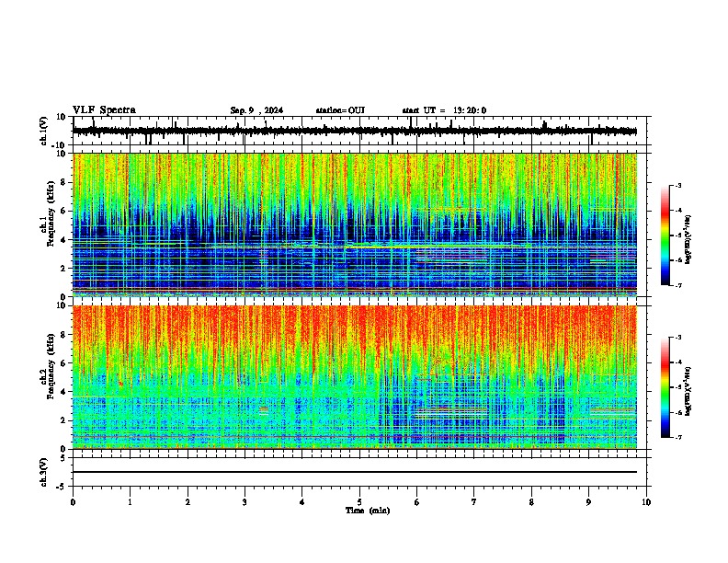Click the "station=OUI" header label
The height and width of the screenshot is (563, 728).
(x=340, y=110)
